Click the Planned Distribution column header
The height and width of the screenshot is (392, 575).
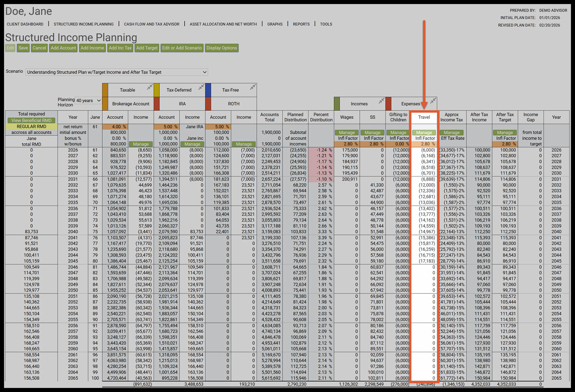[296, 117]
